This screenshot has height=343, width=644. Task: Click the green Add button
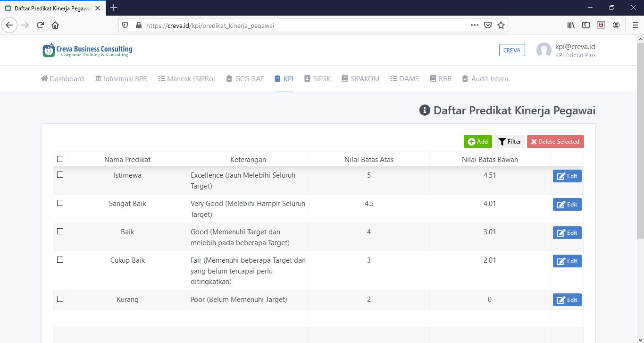[x=478, y=142]
